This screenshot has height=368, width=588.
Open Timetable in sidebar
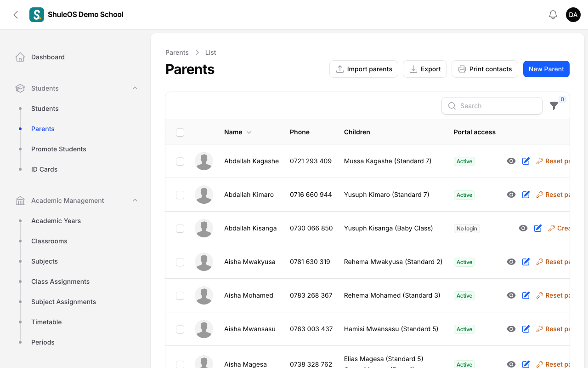tap(46, 322)
